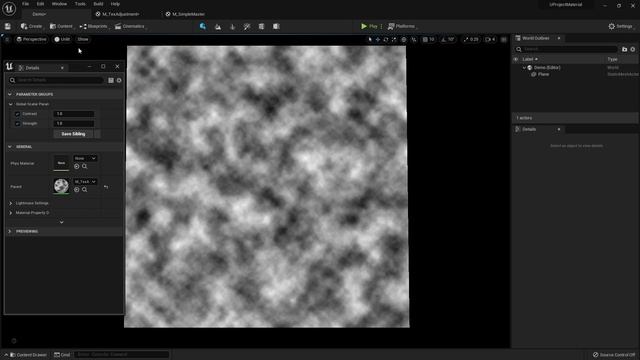Viewport: 640px width, 360px height.
Task: Choose the Scale gizmo tool
Action: pos(394,40)
